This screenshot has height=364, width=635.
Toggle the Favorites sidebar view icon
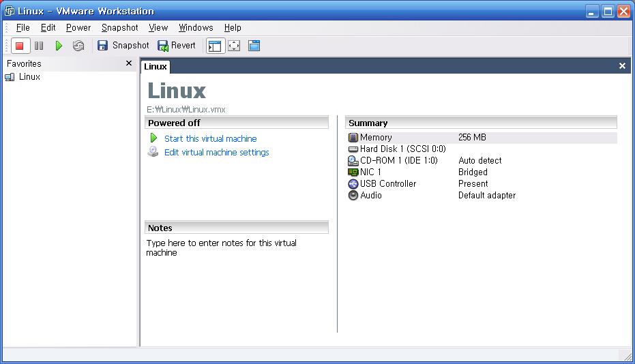tap(215, 46)
